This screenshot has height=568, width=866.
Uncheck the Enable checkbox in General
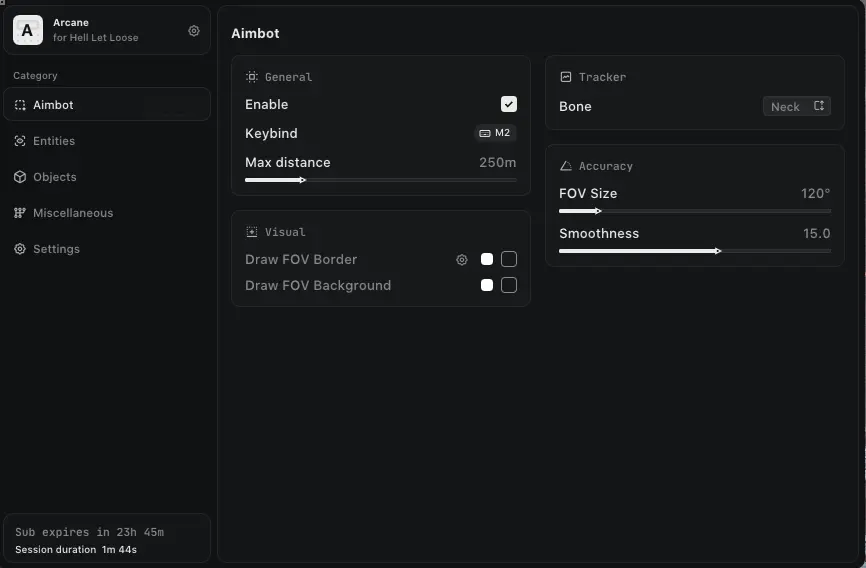pyautogui.click(x=509, y=104)
